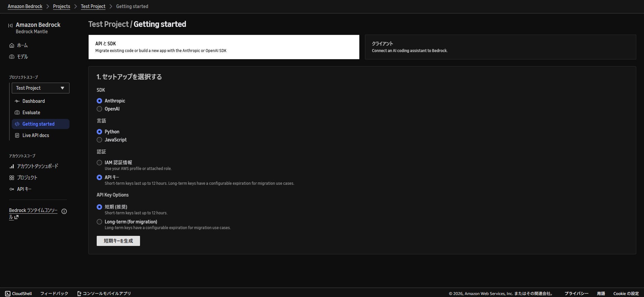Open プライバシー link in the footer
The image size is (644, 297).
(576, 294)
